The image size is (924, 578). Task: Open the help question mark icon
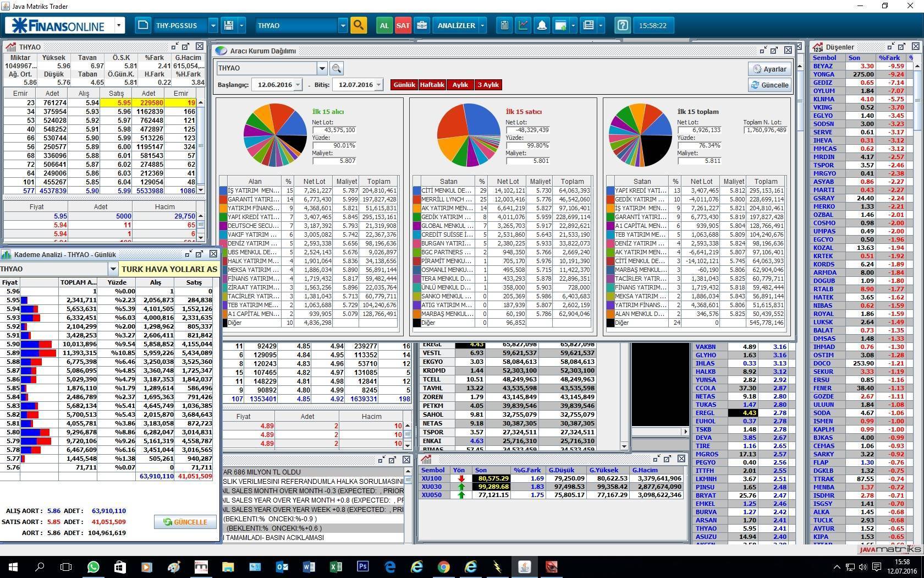[623, 25]
